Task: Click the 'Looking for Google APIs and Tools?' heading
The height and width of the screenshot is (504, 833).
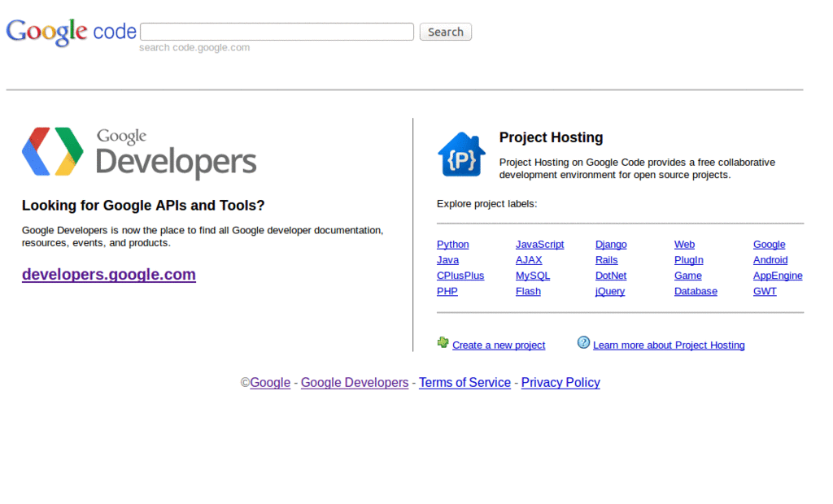Action: pyautogui.click(x=143, y=206)
